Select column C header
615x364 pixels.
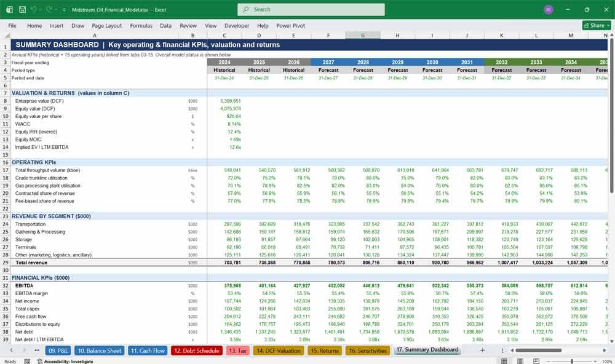pos(224,36)
